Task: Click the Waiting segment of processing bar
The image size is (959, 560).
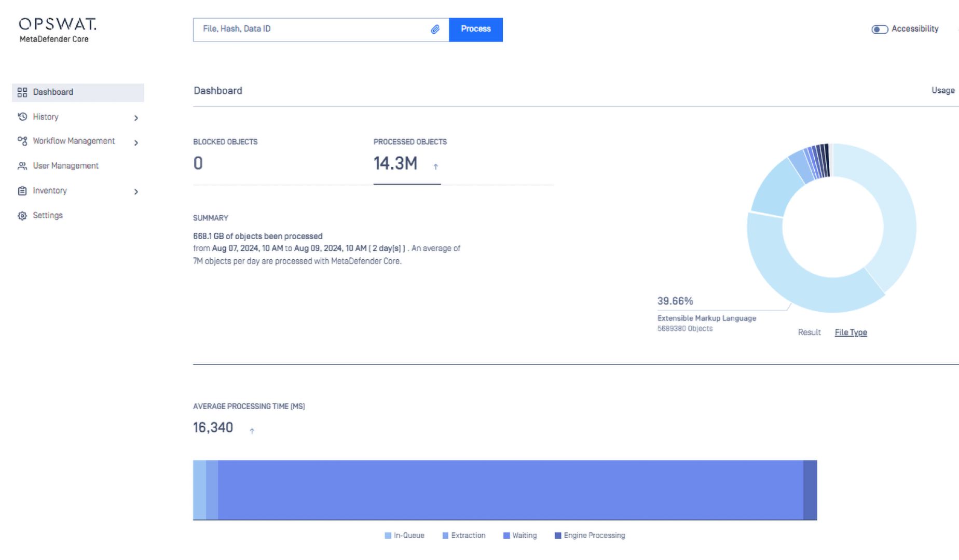Action: (510, 490)
